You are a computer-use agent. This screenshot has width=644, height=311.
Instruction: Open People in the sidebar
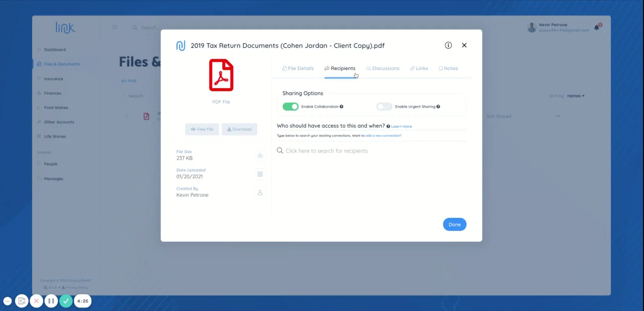[50, 164]
